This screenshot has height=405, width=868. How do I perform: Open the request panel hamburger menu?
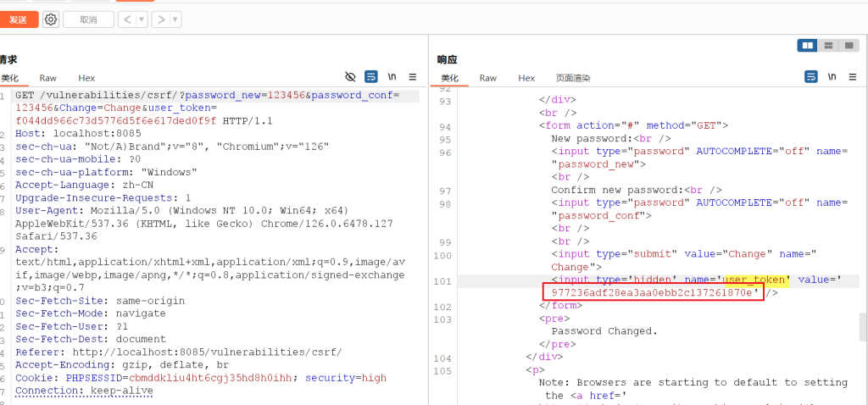(413, 77)
